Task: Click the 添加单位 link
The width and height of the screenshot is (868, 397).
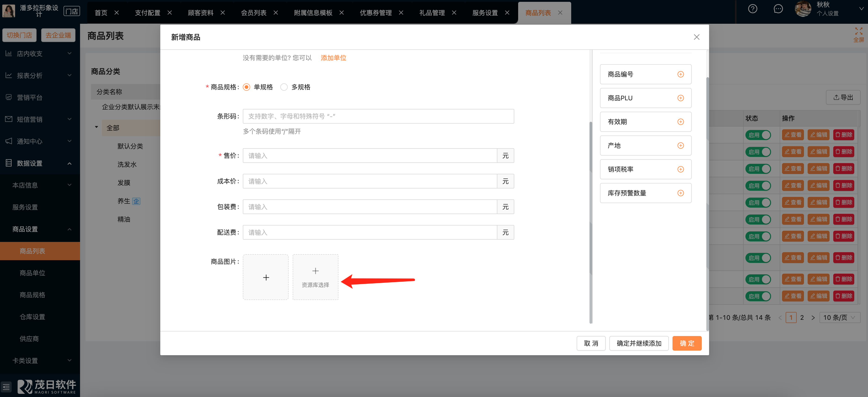Action: pyautogui.click(x=333, y=58)
